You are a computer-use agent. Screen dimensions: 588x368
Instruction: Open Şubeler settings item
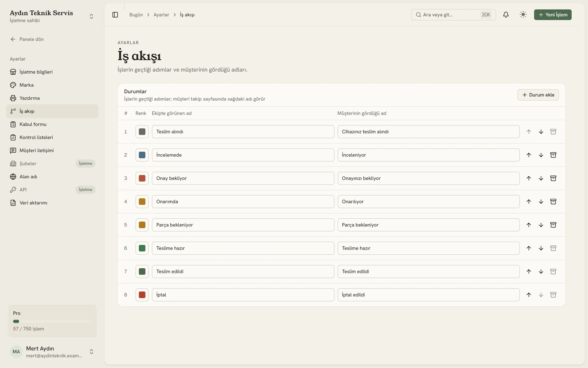[52, 163]
